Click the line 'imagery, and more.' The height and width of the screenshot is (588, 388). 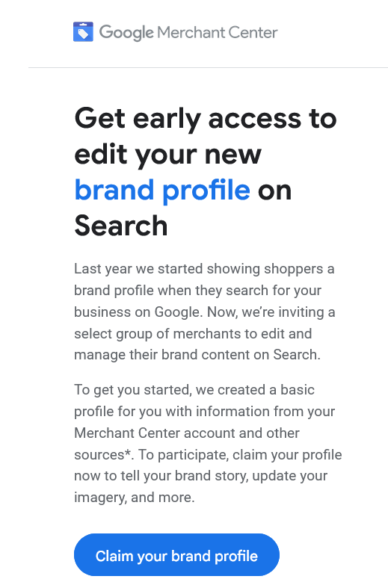click(135, 498)
